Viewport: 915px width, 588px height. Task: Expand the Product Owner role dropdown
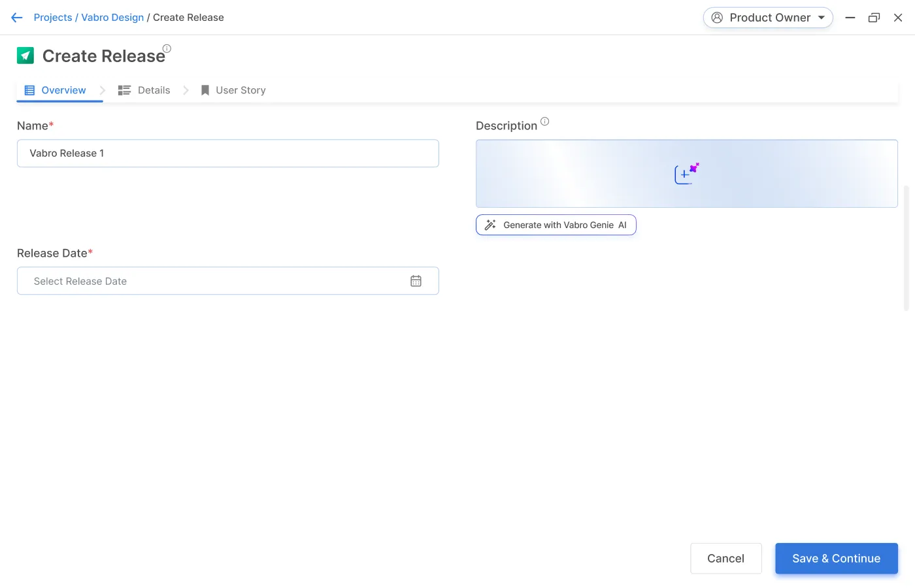coord(821,18)
